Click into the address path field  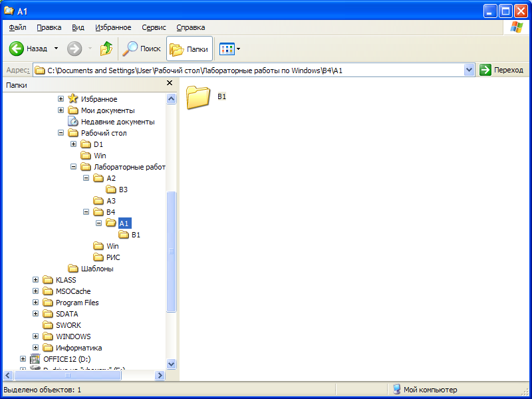[x=249, y=70]
